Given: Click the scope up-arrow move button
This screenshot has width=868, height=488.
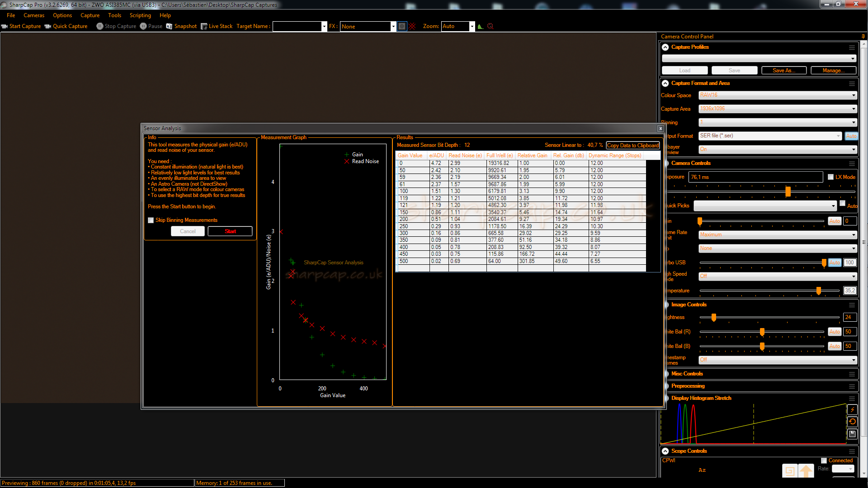Looking at the screenshot, I should click(x=806, y=471).
